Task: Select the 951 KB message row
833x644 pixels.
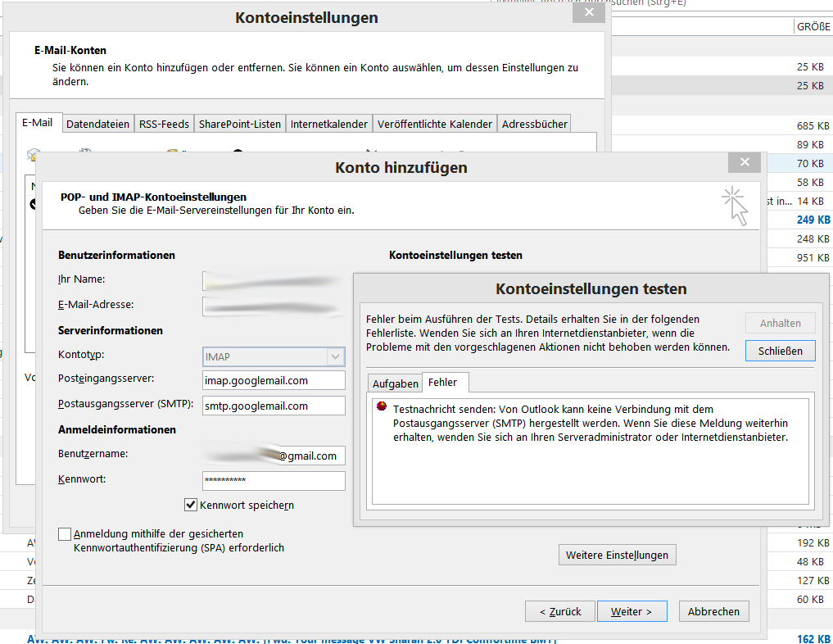Action: pos(799,258)
